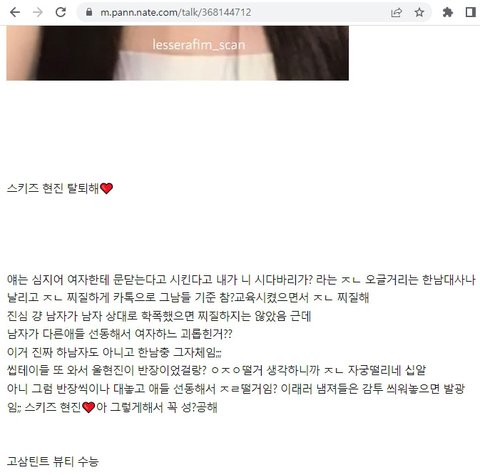Reload the pann.nate.com page
The width and height of the screenshot is (480, 475).
click(61, 12)
